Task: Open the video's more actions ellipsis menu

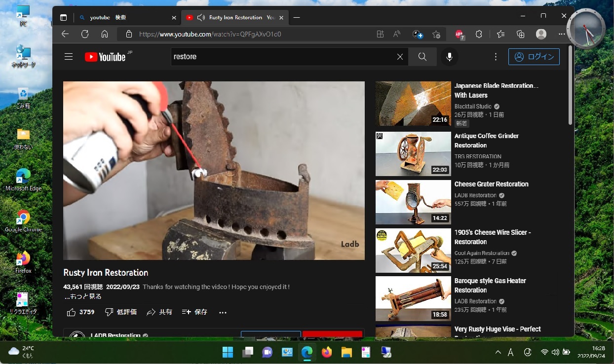Action: click(223, 312)
